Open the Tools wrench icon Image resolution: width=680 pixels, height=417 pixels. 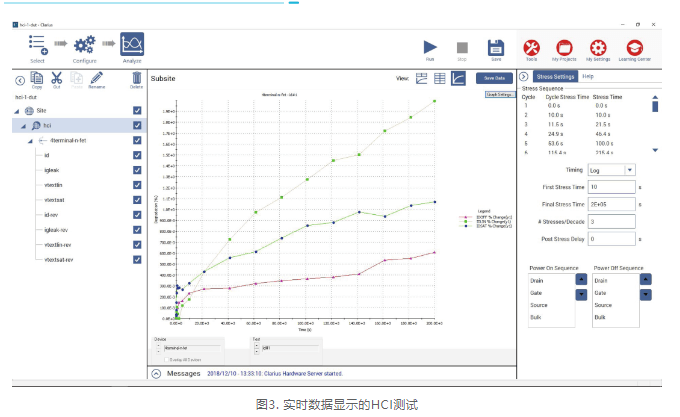532,47
